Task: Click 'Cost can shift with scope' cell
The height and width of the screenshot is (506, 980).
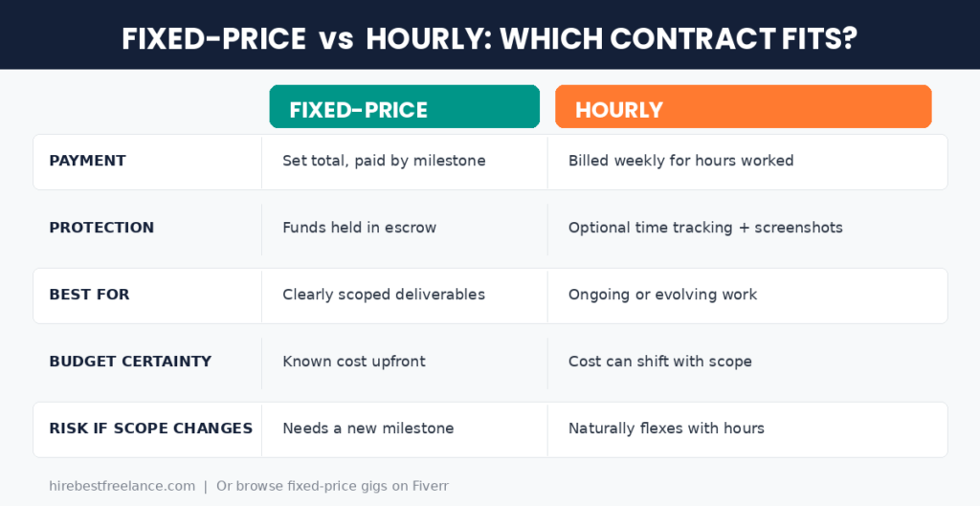Action: [660, 361]
